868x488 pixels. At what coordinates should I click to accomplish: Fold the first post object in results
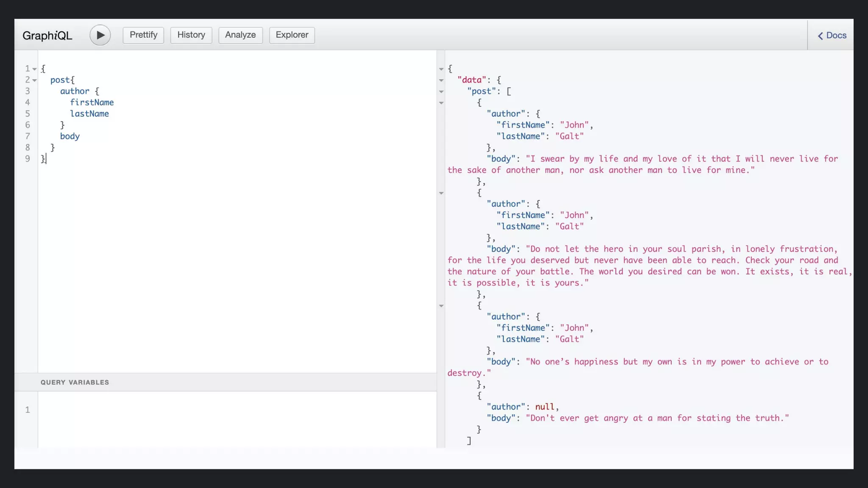(x=441, y=103)
